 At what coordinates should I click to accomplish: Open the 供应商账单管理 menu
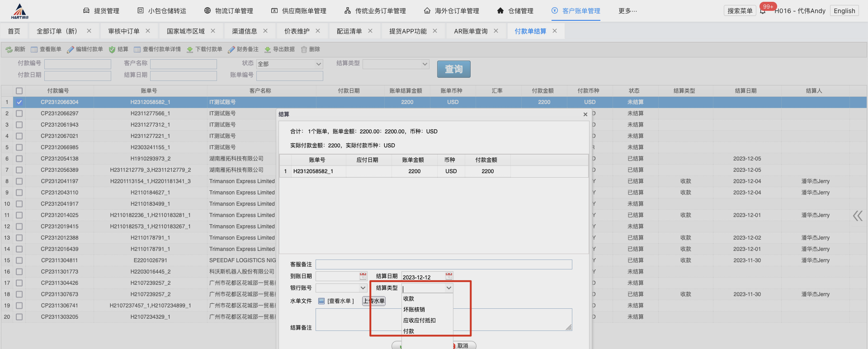298,11
